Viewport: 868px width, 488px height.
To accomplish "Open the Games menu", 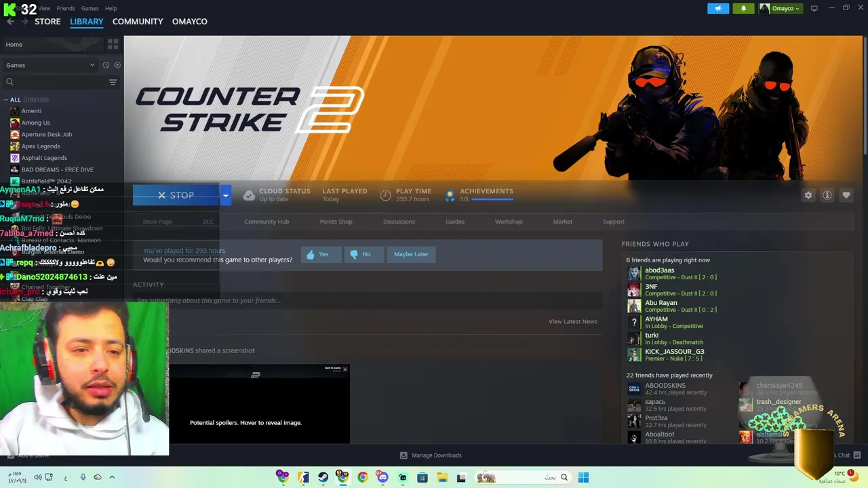I will [x=90, y=8].
